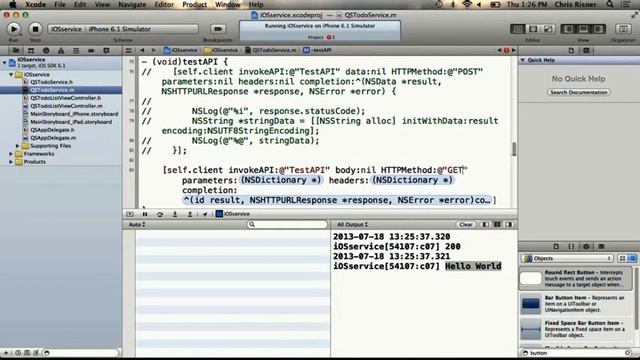Select QSAppDelegate.h file
Image resolution: width=640 pixels, height=360 pixels.
pyautogui.click(x=52, y=130)
